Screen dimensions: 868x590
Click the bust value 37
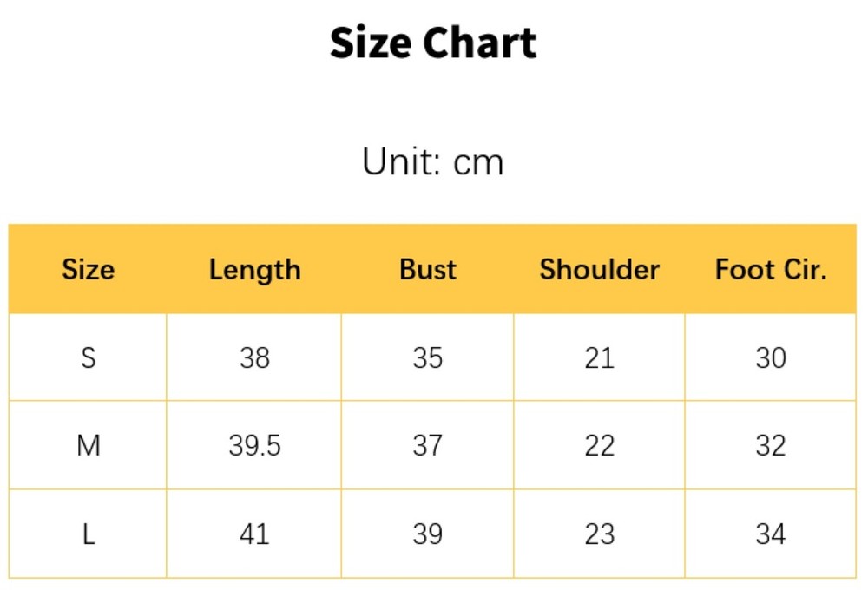(x=427, y=446)
